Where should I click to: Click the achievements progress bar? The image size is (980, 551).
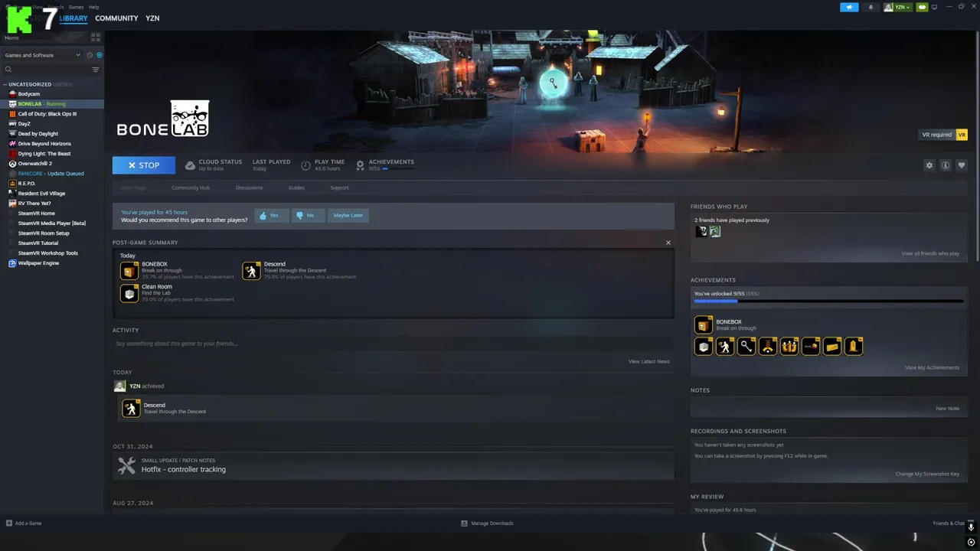828,302
